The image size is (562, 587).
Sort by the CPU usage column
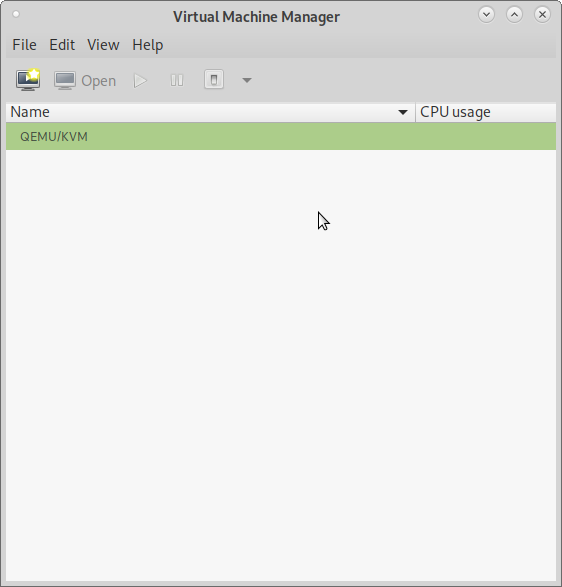tap(486, 112)
